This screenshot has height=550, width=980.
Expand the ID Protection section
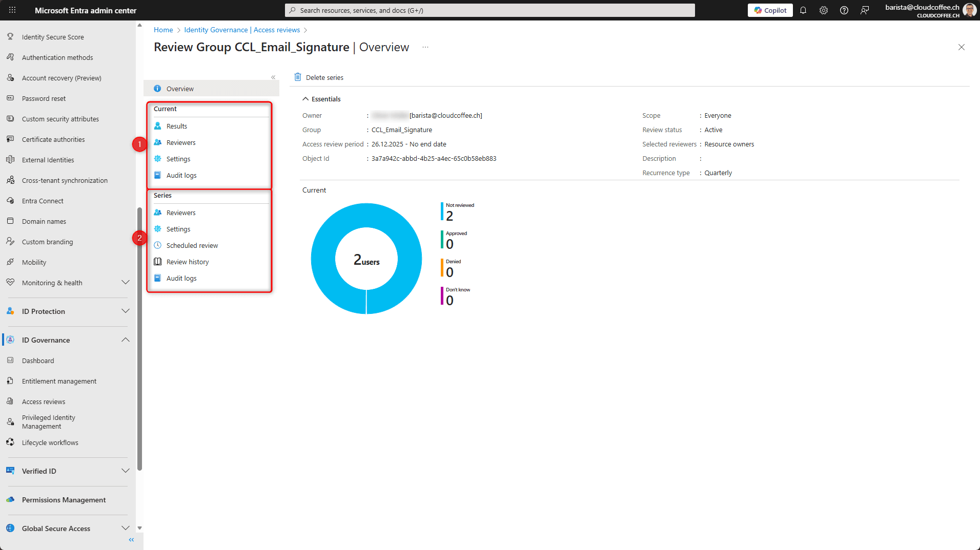(x=125, y=311)
